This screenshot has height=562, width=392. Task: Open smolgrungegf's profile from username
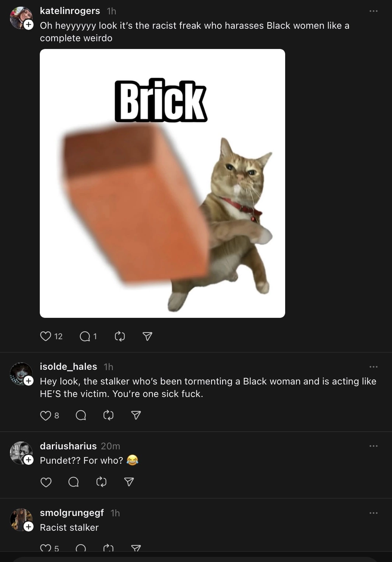[72, 513]
